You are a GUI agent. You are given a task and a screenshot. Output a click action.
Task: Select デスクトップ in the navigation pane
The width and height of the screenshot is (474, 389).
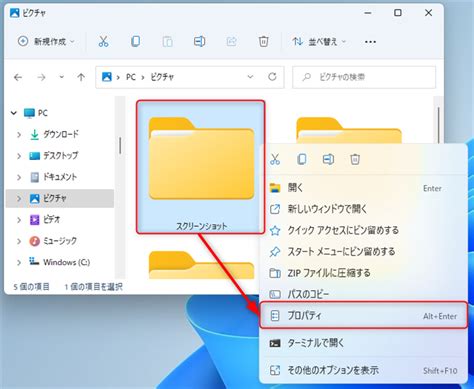tap(54, 156)
